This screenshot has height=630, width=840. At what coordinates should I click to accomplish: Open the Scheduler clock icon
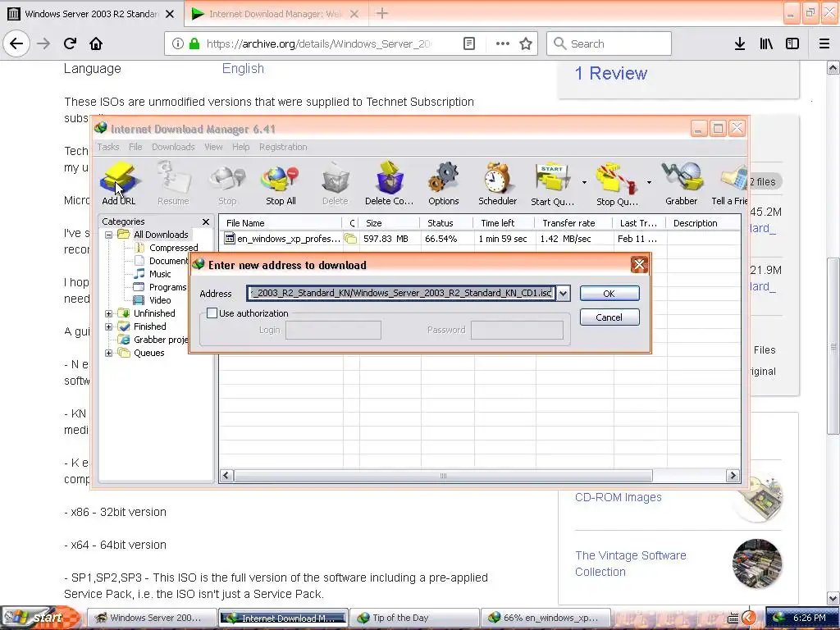point(498,184)
